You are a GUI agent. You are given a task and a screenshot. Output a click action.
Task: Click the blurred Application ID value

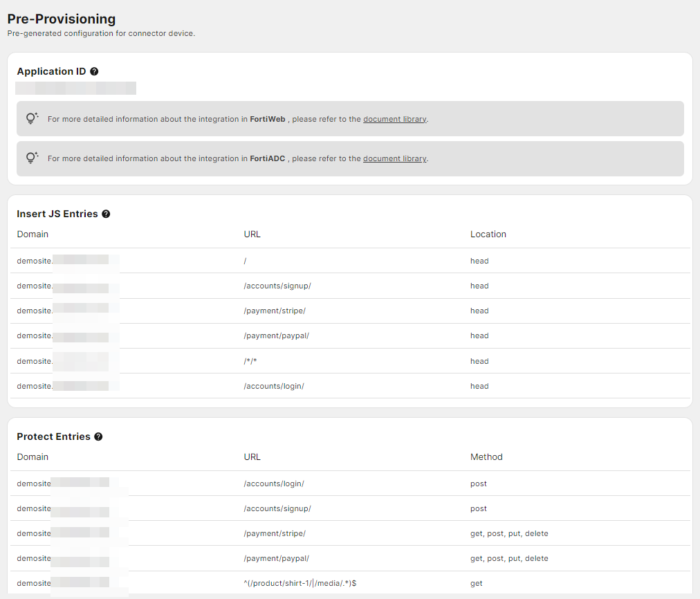75,88
